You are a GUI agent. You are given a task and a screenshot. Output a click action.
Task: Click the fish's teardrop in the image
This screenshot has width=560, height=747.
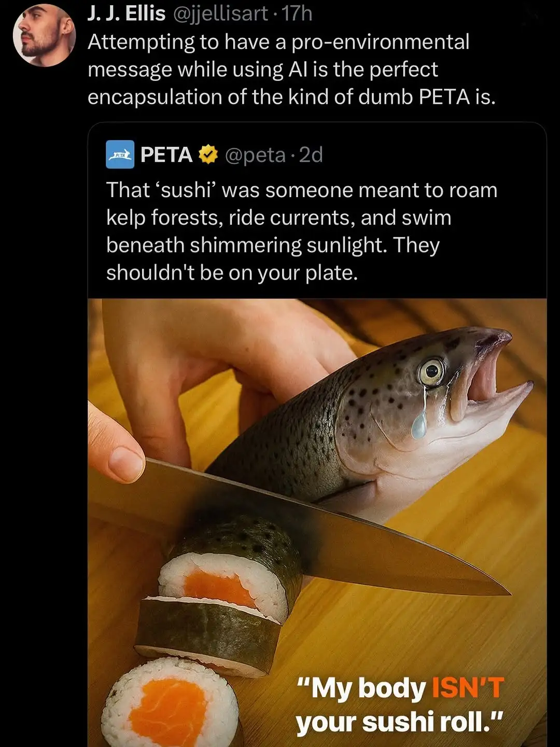point(419,416)
